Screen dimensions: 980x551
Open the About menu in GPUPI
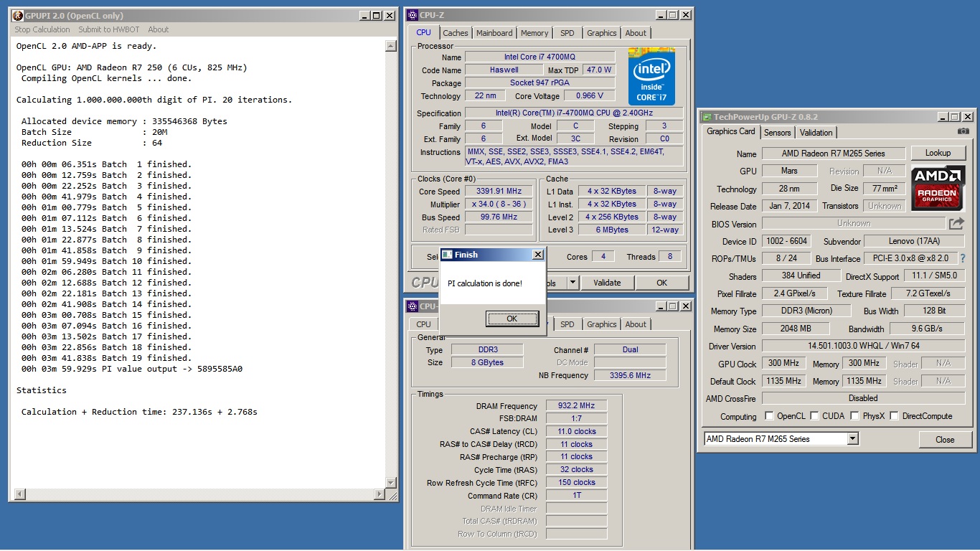(x=159, y=29)
